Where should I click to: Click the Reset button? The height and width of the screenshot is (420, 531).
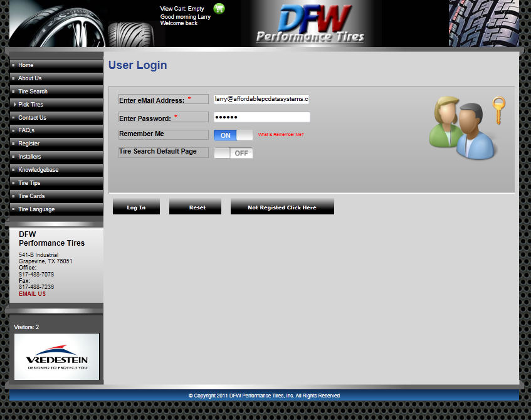tap(195, 207)
